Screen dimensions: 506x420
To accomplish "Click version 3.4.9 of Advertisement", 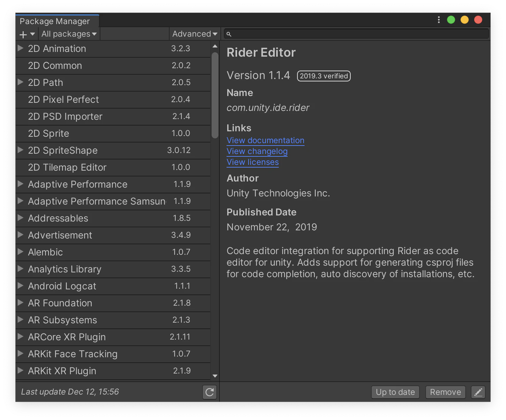I will 181,235.
